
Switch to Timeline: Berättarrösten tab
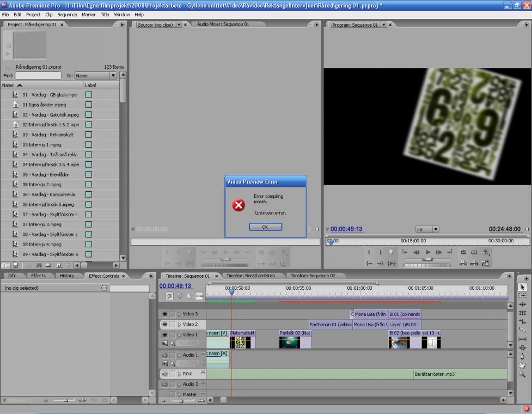250,276
